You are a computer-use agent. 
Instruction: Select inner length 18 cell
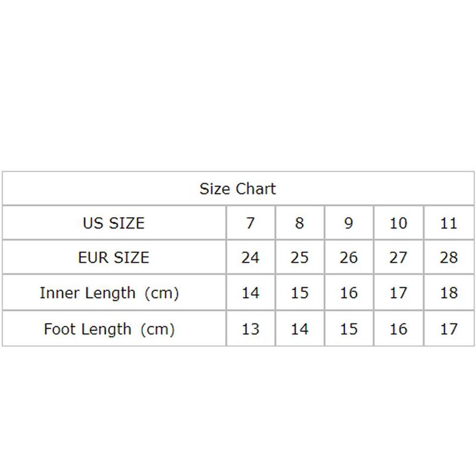[x=449, y=293]
